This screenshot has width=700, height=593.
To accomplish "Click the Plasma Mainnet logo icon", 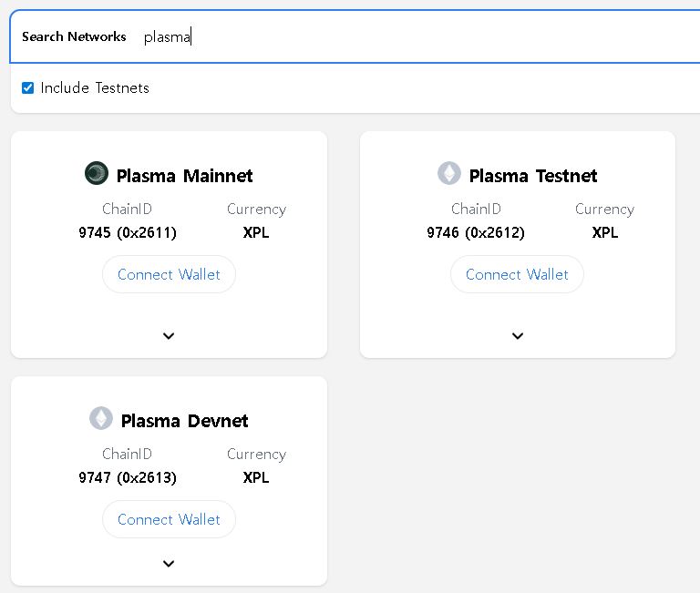I will pos(97,173).
